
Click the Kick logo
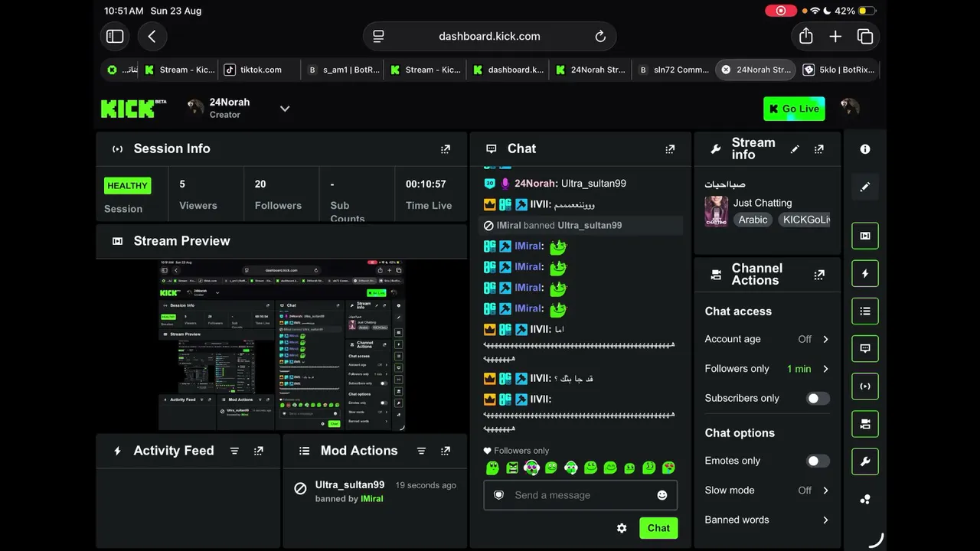[133, 109]
